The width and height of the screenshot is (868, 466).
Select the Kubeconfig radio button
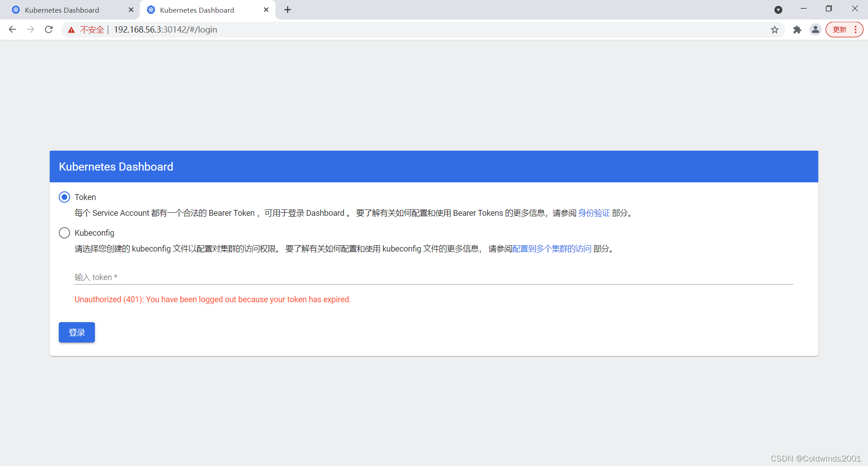point(65,233)
